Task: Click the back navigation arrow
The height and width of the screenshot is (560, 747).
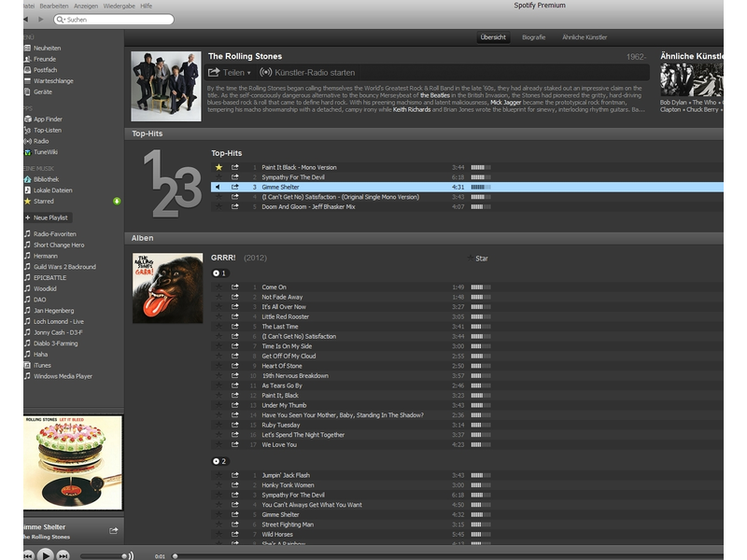Action: (26, 19)
